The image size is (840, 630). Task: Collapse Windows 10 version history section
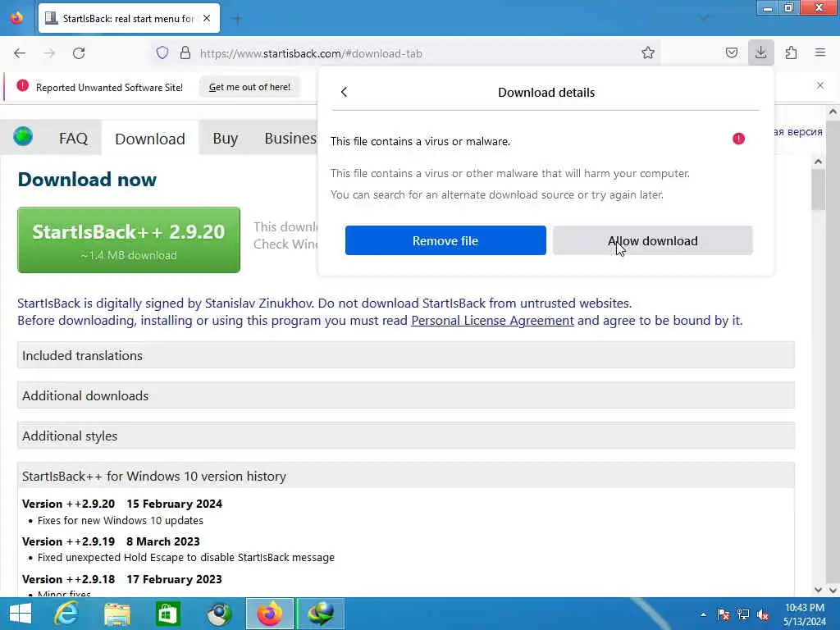[405, 476]
